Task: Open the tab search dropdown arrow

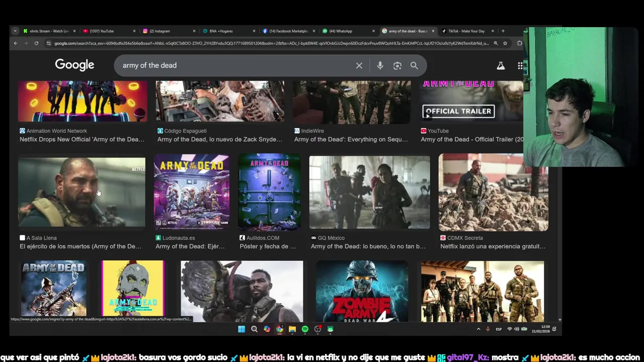Action: (15, 31)
